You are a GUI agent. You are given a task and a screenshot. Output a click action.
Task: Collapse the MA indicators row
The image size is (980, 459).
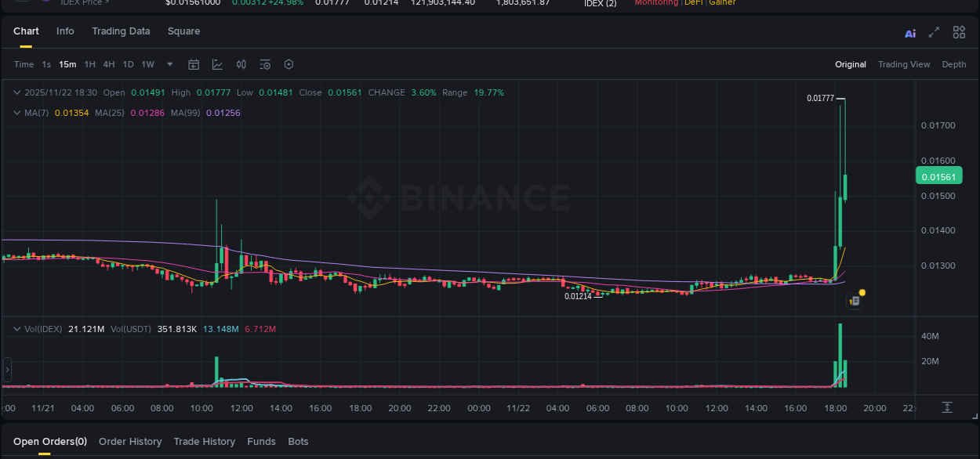tap(16, 112)
